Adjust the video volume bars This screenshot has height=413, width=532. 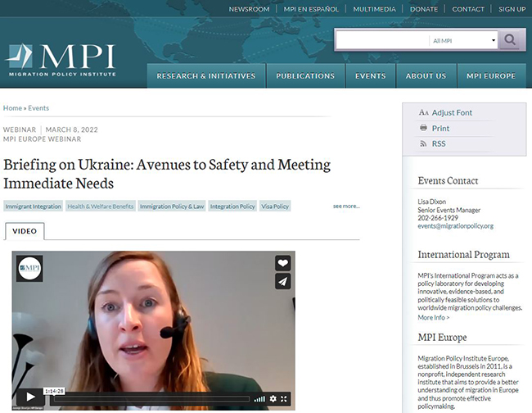coord(259,399)
